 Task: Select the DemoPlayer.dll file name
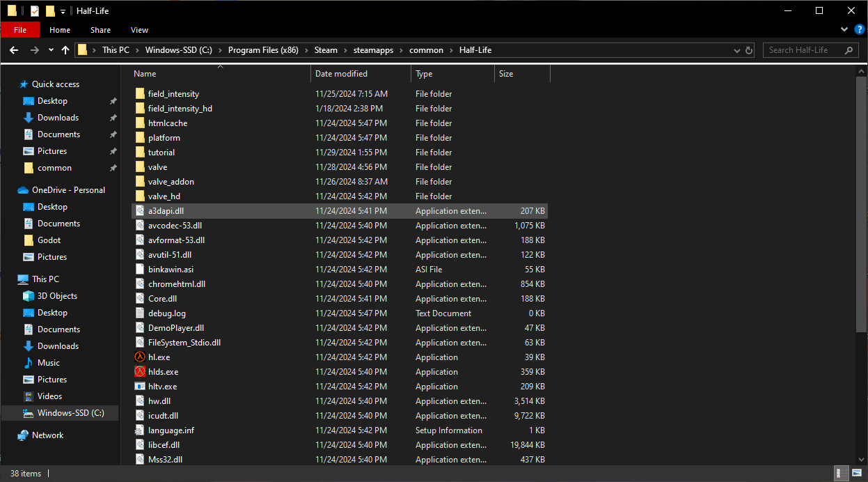point(176,328)
